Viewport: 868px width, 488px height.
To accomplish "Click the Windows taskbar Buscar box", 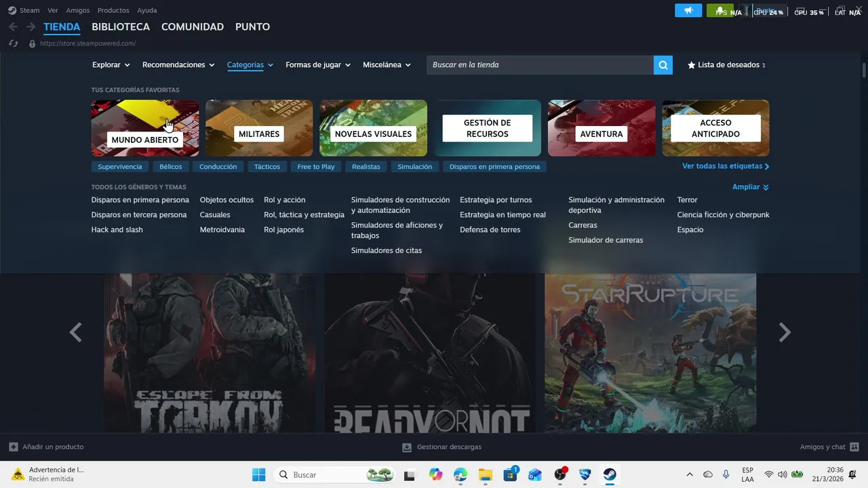I will point(336,474).
